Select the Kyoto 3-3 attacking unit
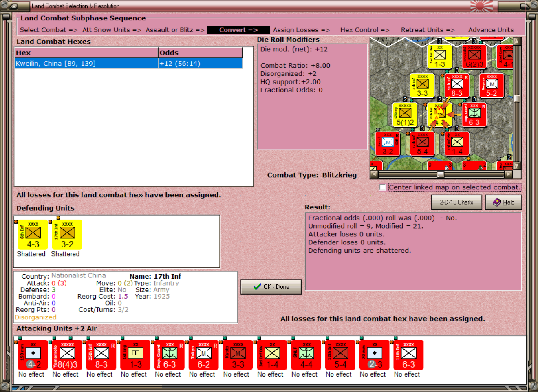 pyautogui.click(x=238, y=355)
